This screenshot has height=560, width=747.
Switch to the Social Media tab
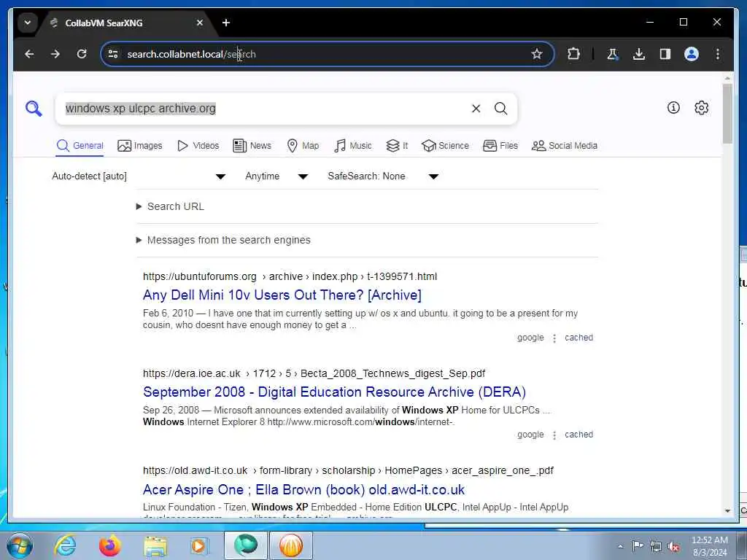point(565,146)
